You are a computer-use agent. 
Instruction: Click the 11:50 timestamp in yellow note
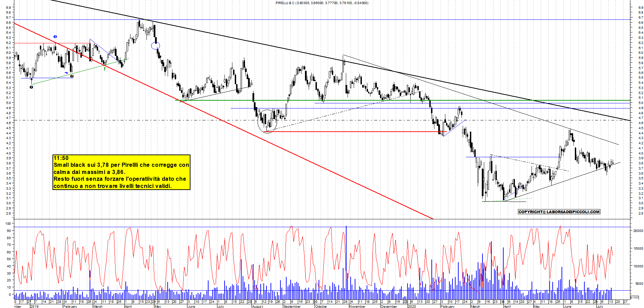[61, 158]
